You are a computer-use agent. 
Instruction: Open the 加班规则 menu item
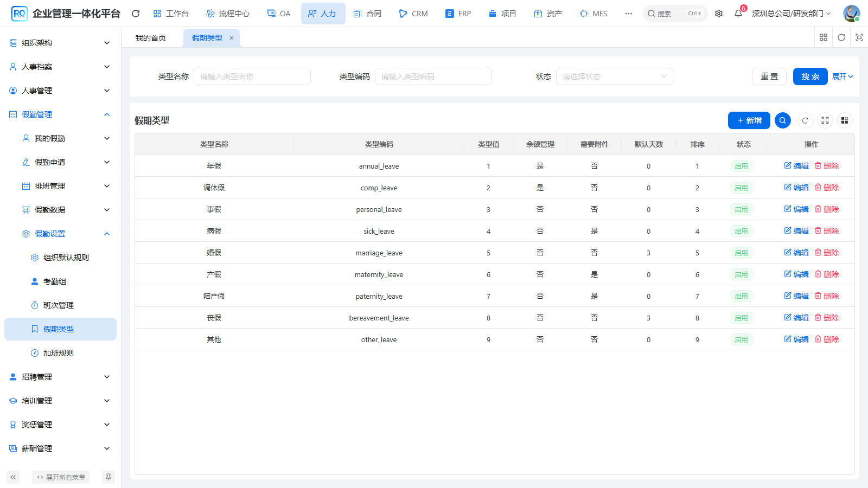60,353
